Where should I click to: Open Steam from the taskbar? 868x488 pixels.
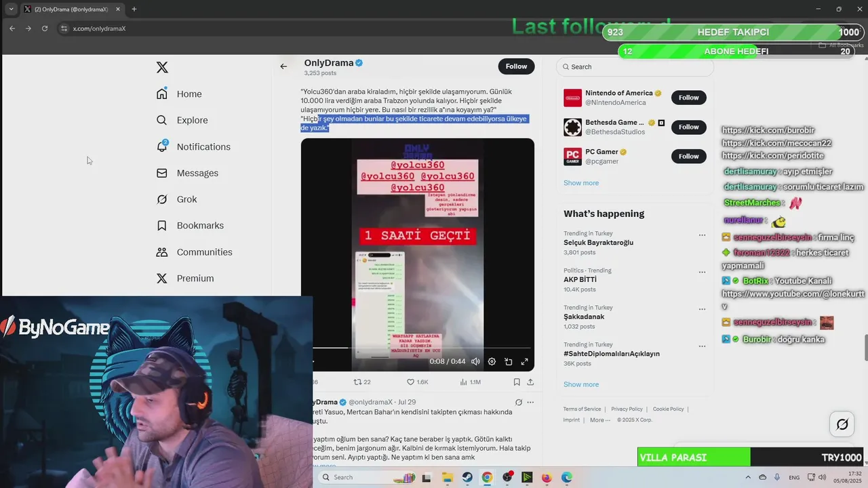[467, 477]
